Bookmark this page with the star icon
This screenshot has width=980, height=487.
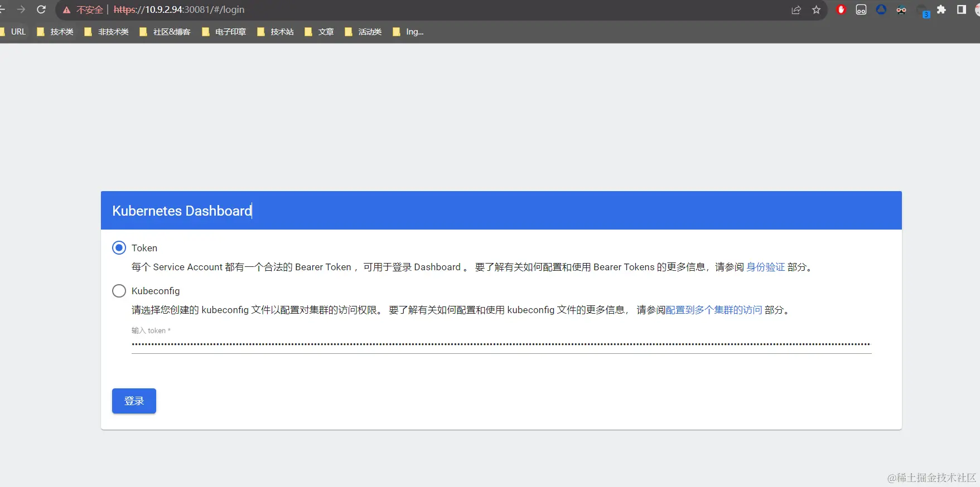(x=816, y=10)
